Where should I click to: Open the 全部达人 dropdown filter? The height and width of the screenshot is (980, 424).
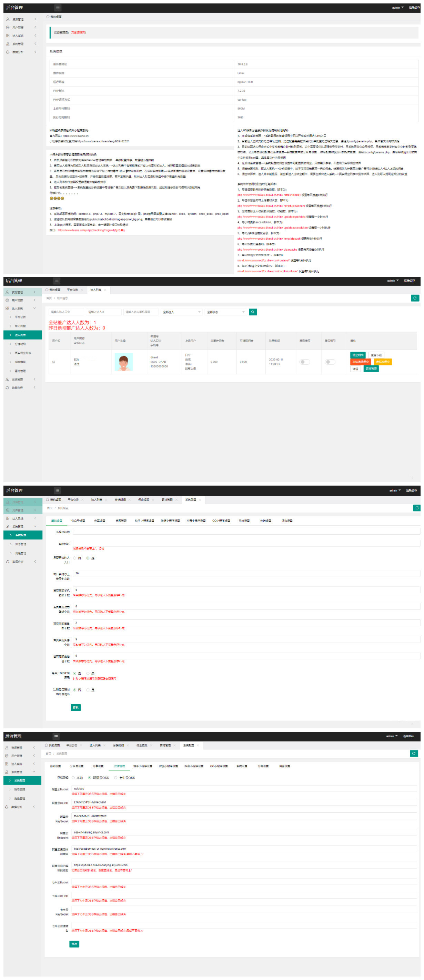181,312
